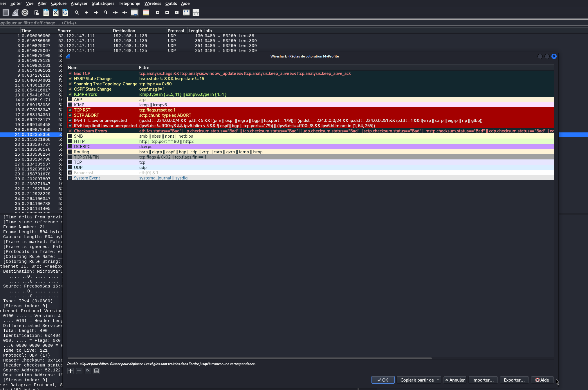
Task: Go back to previous packet arrow
Action: tap(86, 12)
